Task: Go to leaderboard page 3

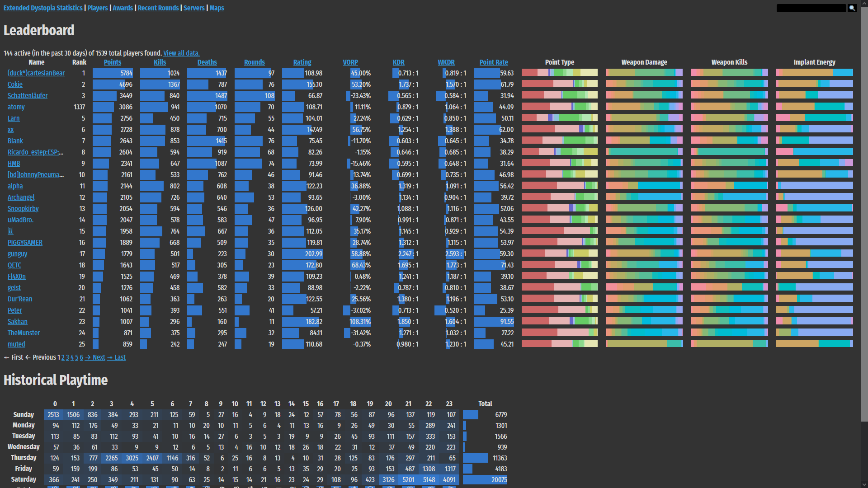Action: pyautogui.click(x=67, y=357)
